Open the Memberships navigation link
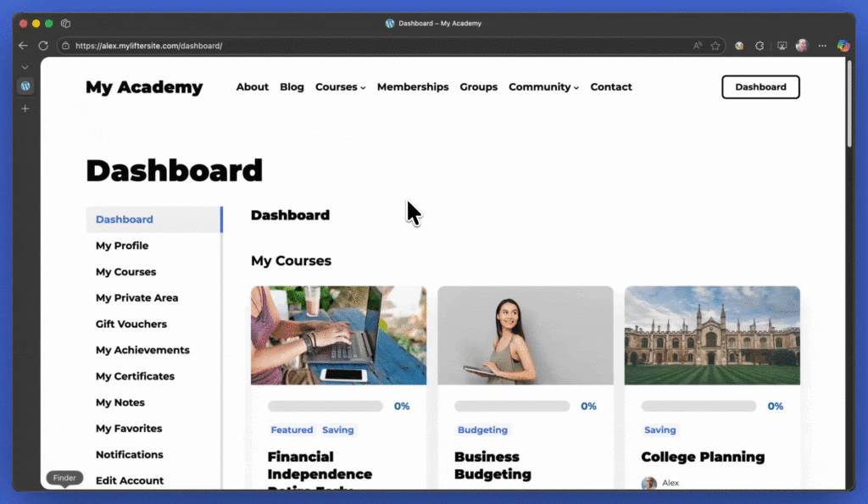Image resolution: width=868 pixels, height=504 pixels. pos(413,87)
